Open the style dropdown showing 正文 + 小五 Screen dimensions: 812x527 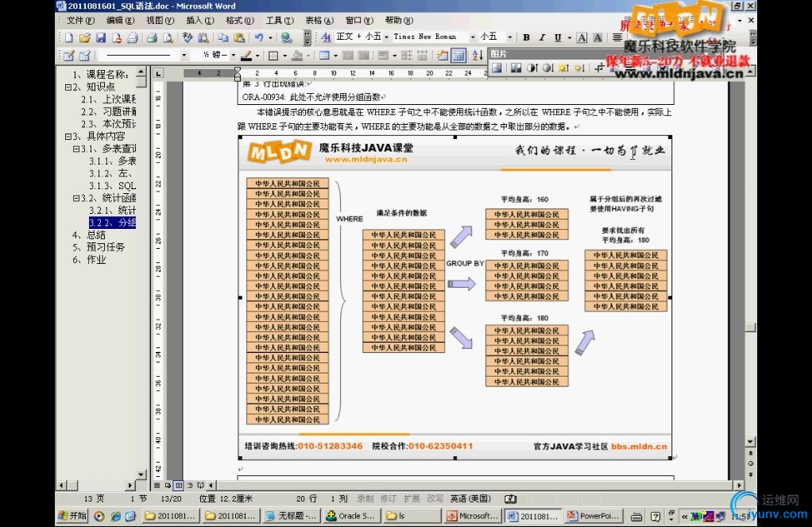(x=386, y=37)
